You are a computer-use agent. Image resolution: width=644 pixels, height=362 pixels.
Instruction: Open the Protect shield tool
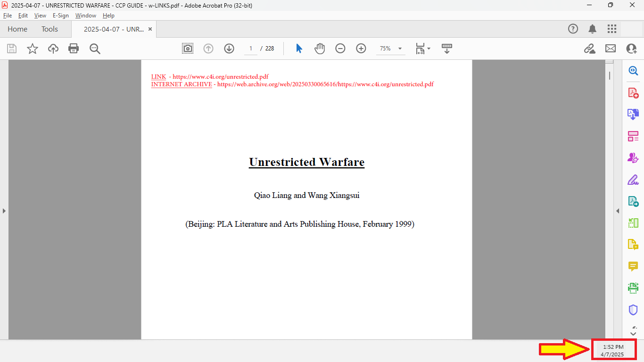coord(633,310)
